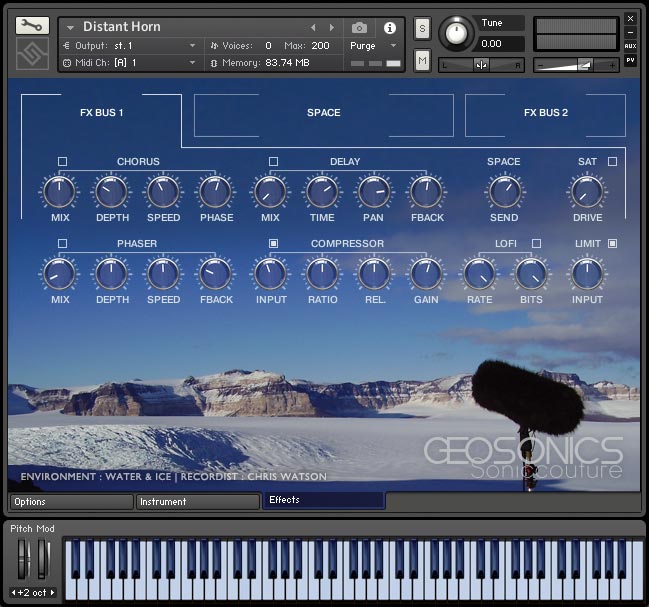
Task: Click the camera snapshot icon
Action: (359, 27)
